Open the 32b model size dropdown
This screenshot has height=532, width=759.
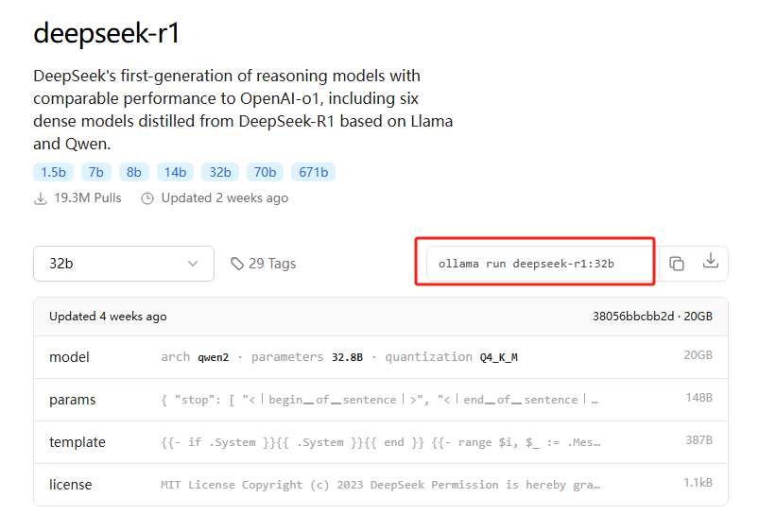pyautogui.click(x=124, y=264)
